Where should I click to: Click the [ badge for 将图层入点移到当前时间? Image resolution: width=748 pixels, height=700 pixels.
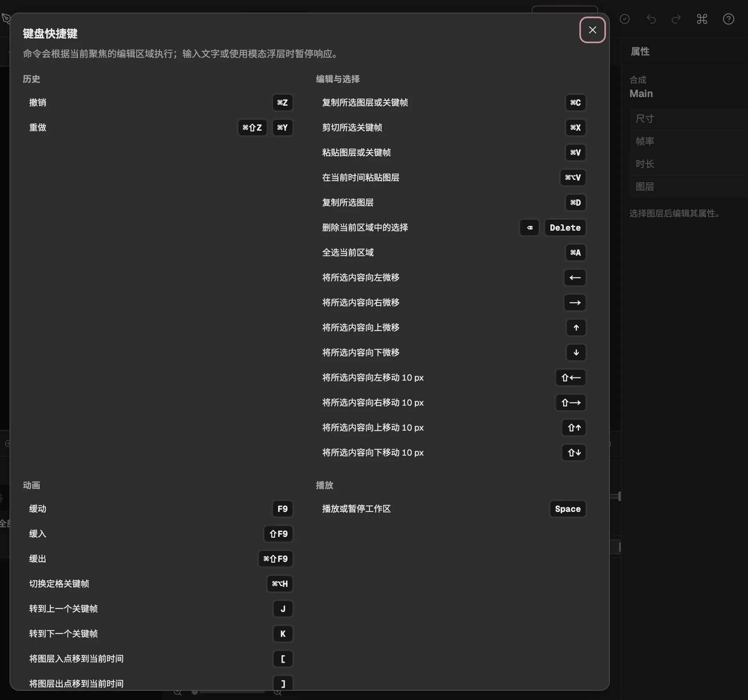coord(283,659)
